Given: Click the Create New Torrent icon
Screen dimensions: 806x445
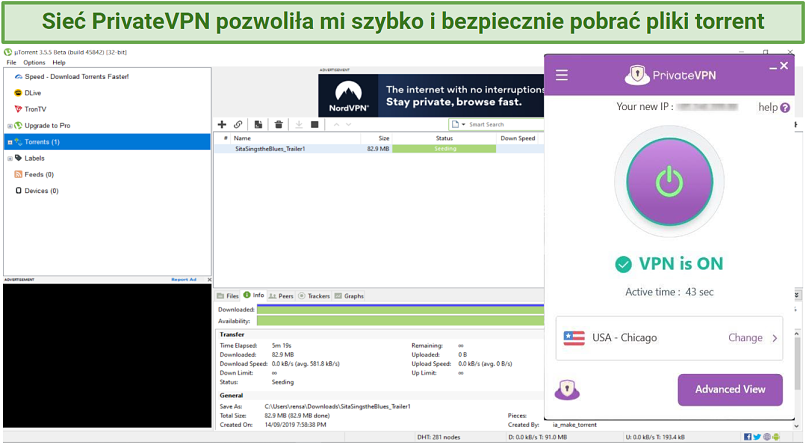Looking at the screenshot, I should (x=259, y=124).
